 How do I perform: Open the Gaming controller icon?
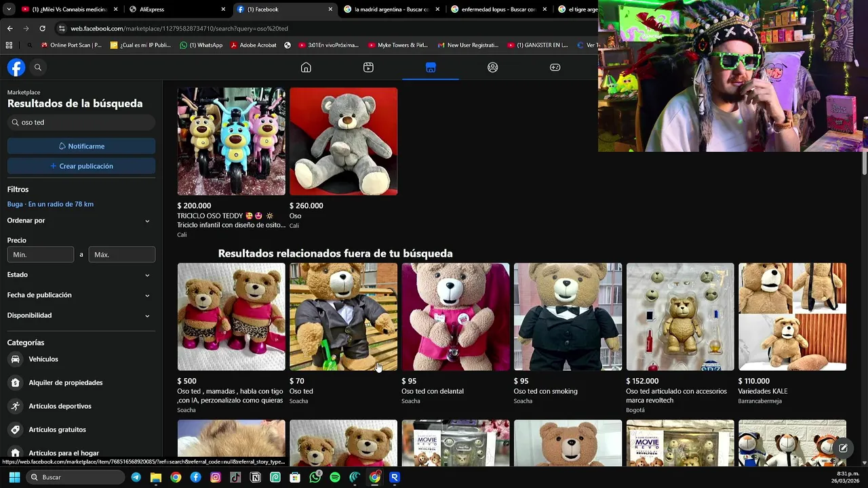(x=555, y=67)
